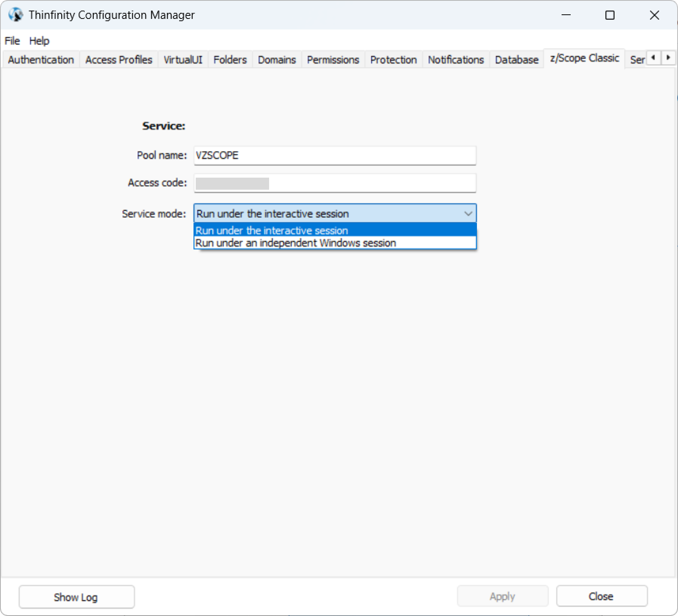
Task: Select the Domains tab
Action: click(277, 60)
